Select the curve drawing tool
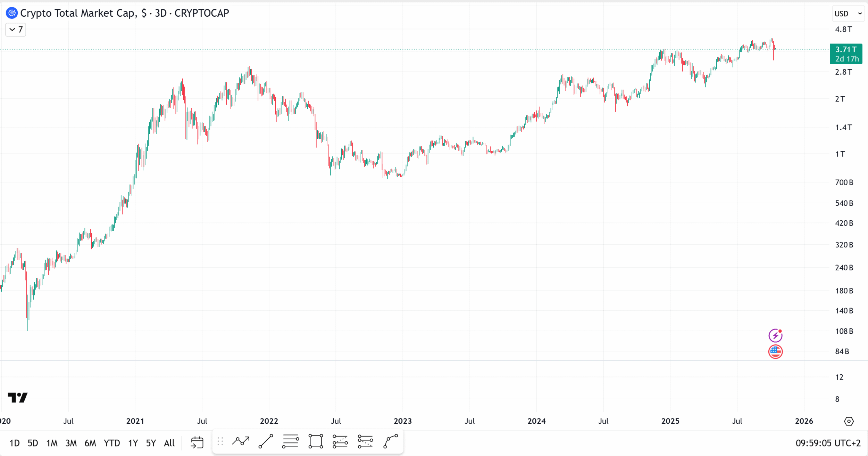 click(x=391, y=441)
